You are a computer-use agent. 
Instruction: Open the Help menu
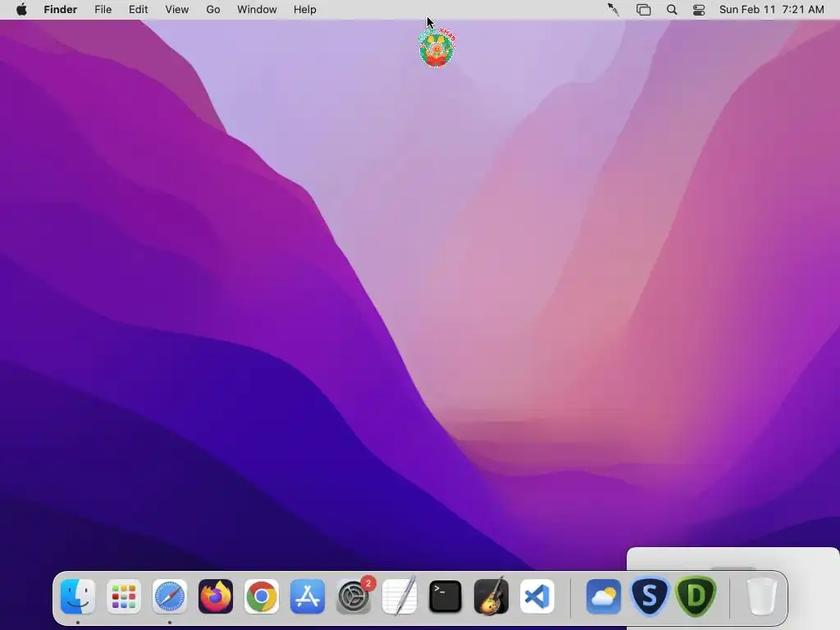click(305, 10)
